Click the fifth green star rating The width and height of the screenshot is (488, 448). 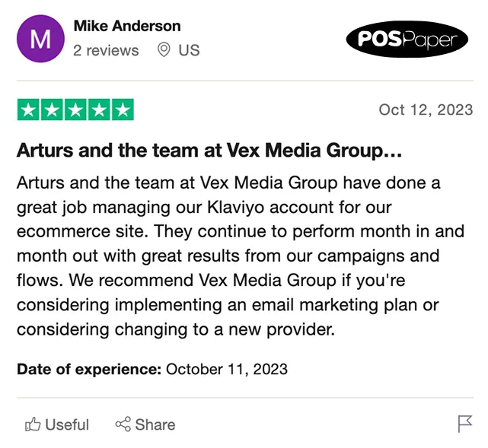pyautogui.click(x=123, y=110)
